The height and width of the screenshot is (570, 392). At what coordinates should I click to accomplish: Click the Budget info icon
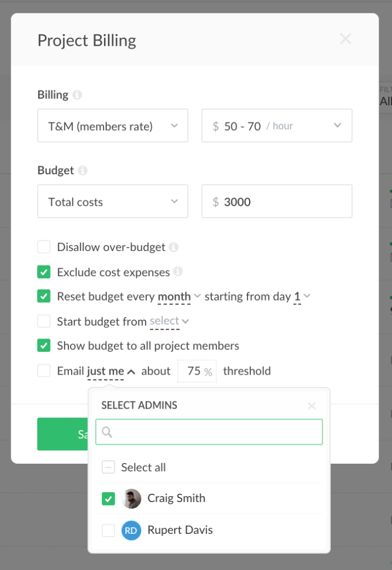tap(82, 170)
